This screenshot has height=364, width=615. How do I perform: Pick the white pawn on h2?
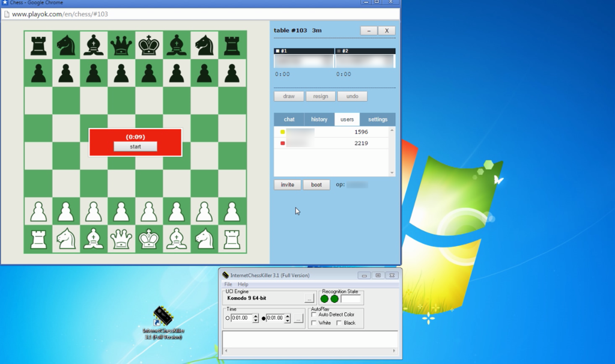click(x=232, y=212)
